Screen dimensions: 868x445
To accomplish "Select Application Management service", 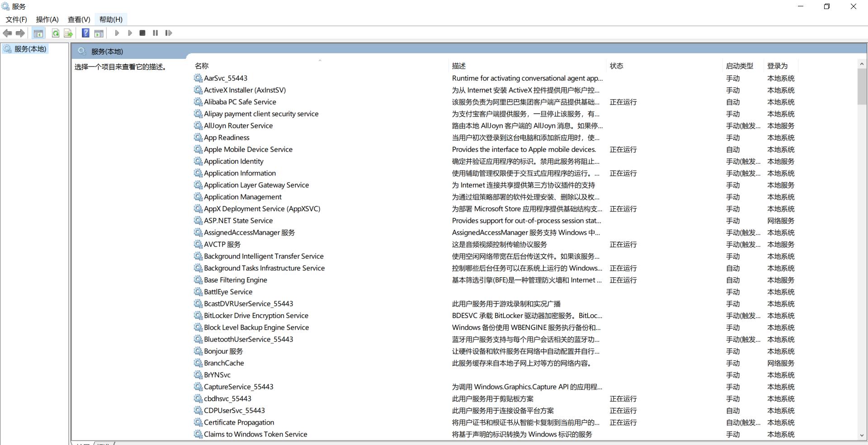I will click(242, 197).
